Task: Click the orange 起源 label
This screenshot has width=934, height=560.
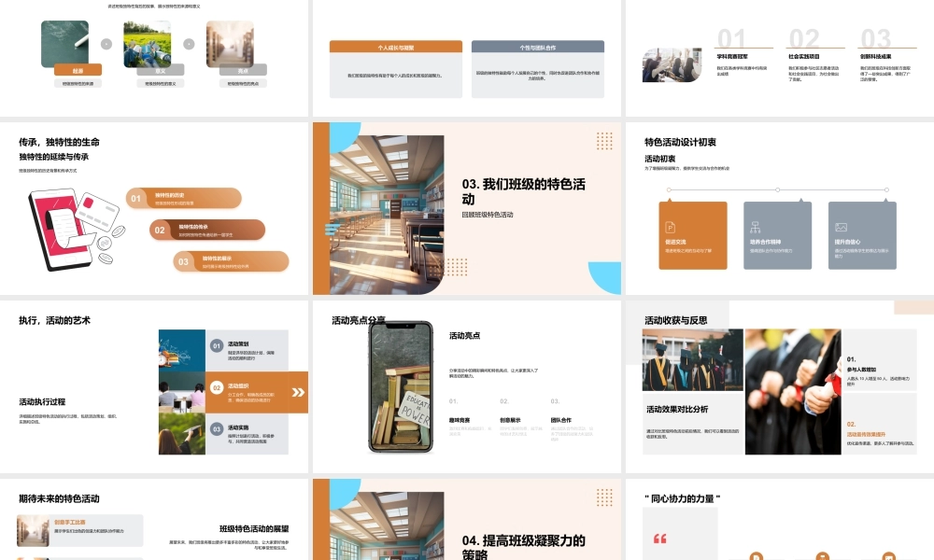Action: [x=78, y=70]
